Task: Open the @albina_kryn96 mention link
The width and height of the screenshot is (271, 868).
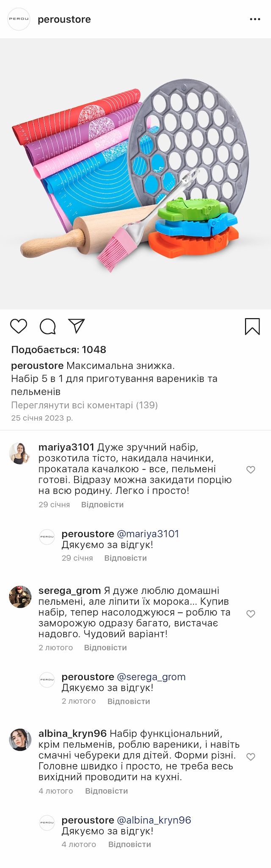Action: [x=154, y=820]
